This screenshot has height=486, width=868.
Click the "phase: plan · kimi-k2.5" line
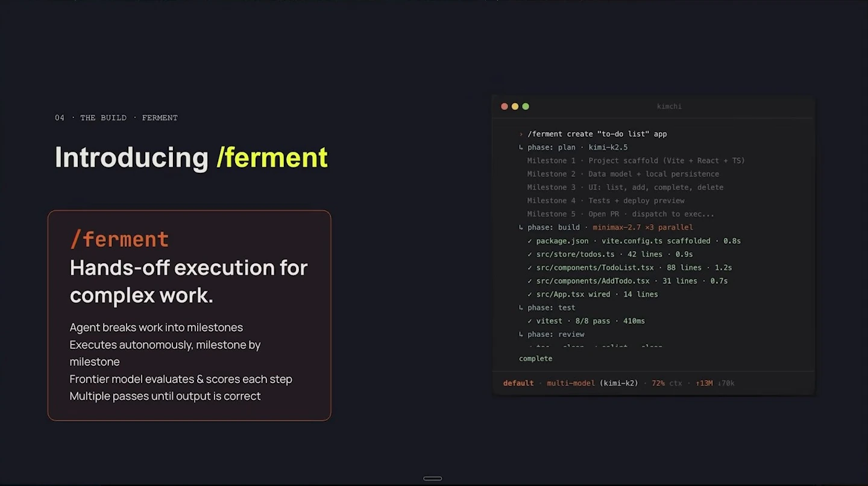click(573, 147)
